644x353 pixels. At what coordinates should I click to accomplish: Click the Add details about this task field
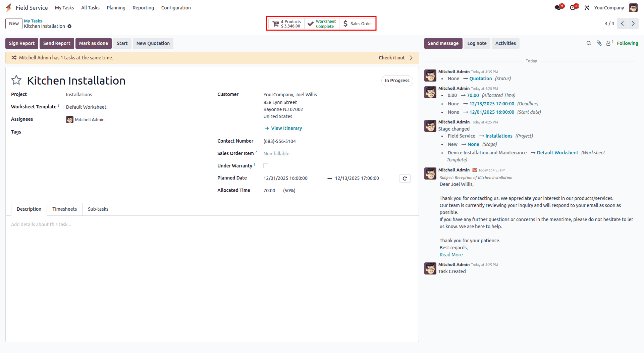(41, 224)
